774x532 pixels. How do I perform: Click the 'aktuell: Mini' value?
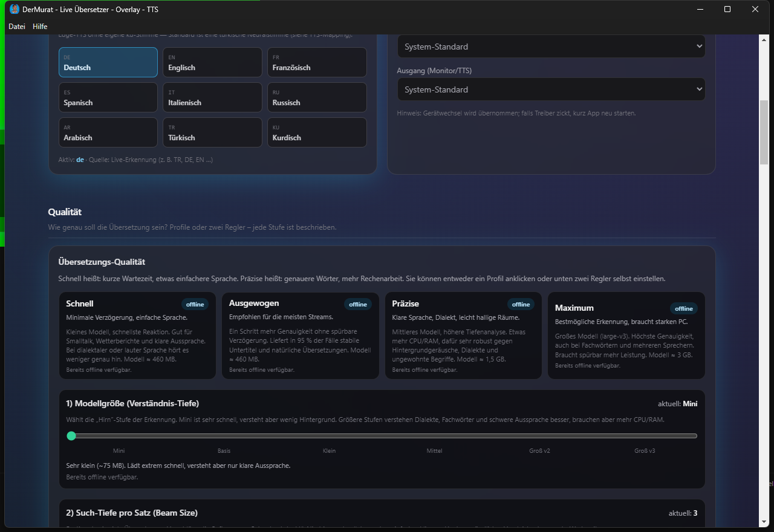(678, 403)
